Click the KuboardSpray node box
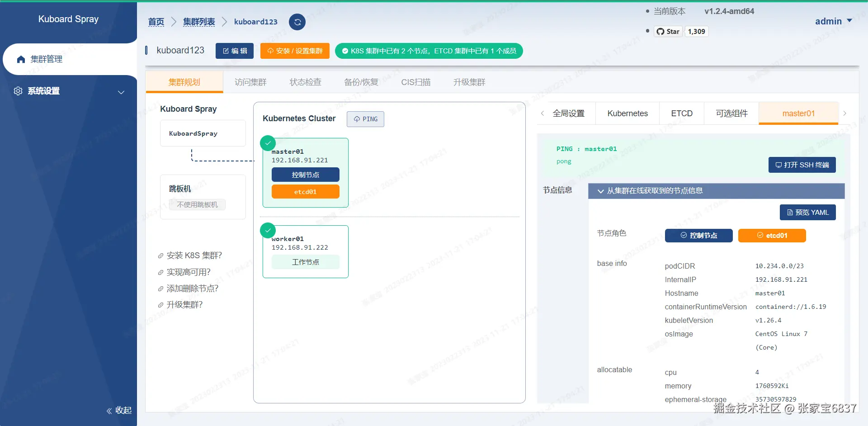 point(203,133)
